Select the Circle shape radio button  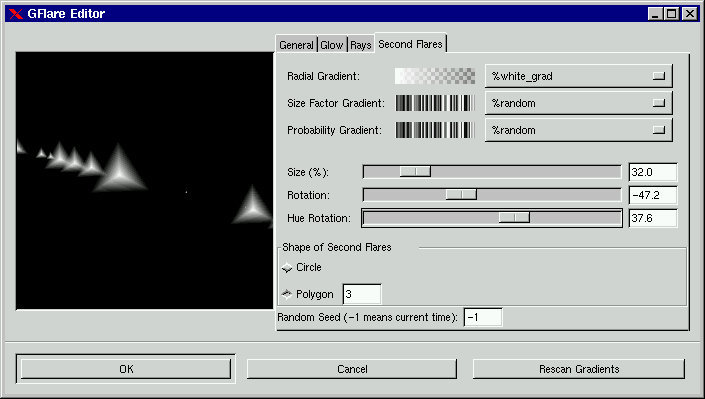click(x=287, y=268)
